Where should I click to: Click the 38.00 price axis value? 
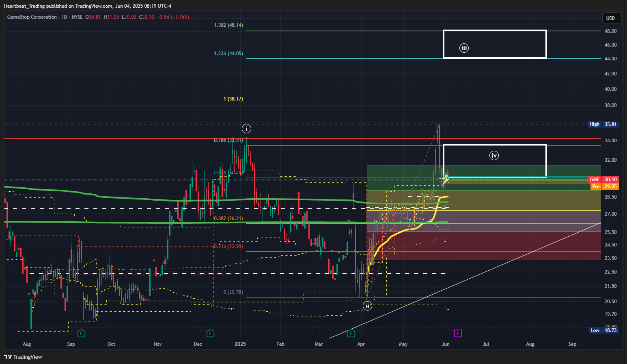(x=610, y=105)
